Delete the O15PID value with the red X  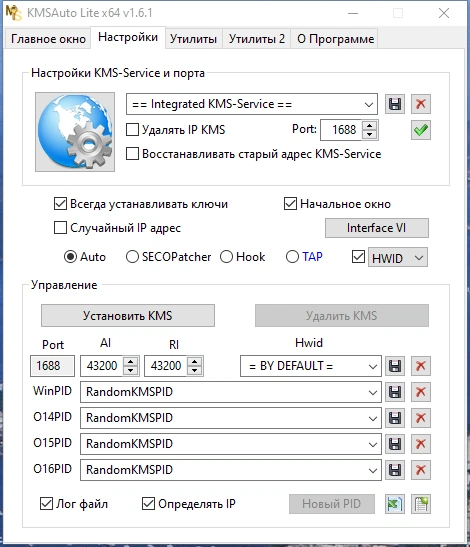coord(421,444)
